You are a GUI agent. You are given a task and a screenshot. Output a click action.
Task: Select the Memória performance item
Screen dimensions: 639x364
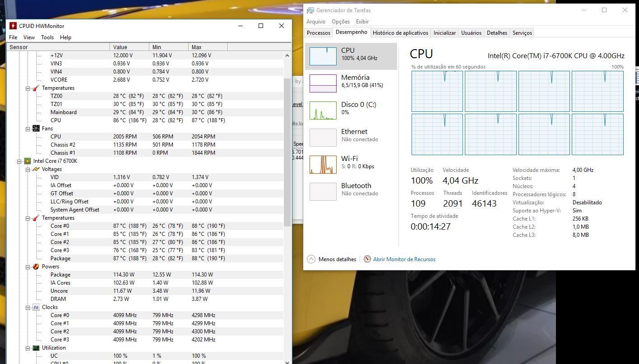[351, 83]
